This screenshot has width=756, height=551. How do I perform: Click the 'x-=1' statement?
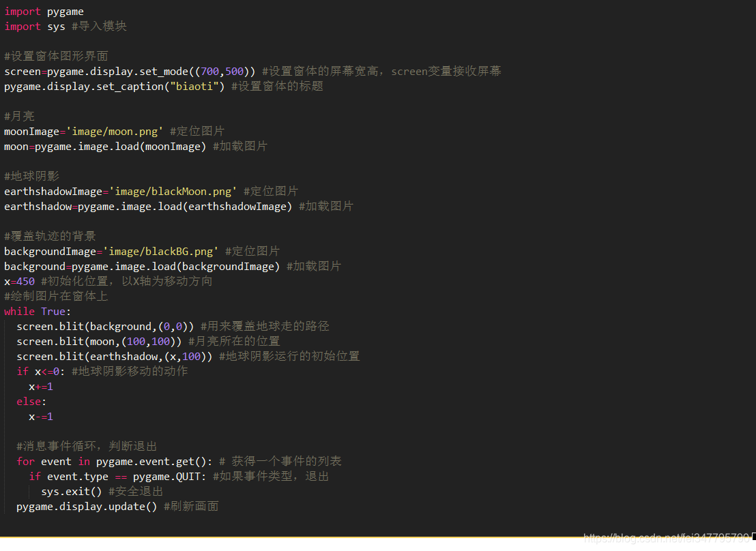[41, 417]
